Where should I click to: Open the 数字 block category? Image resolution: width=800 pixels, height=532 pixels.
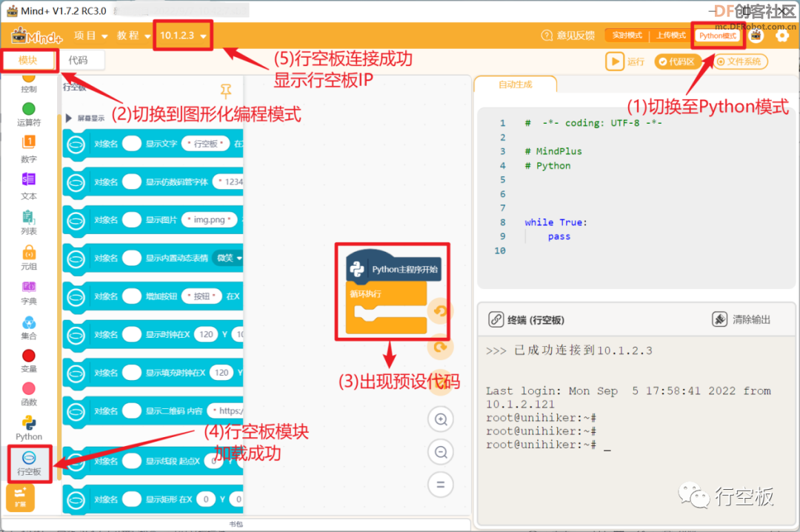click(29, 149)
